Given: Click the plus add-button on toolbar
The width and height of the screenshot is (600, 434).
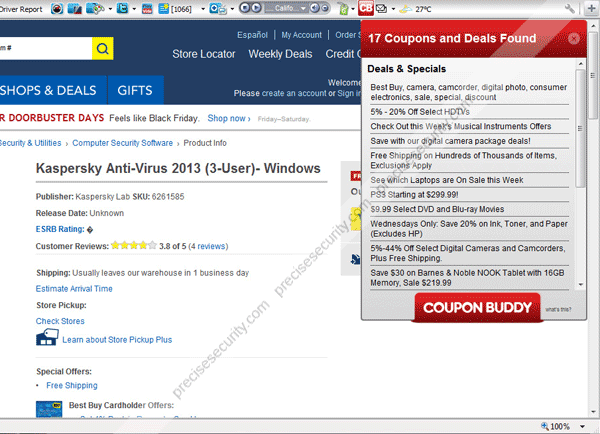Looking at the screenshot, I should [x=592, y=9].
